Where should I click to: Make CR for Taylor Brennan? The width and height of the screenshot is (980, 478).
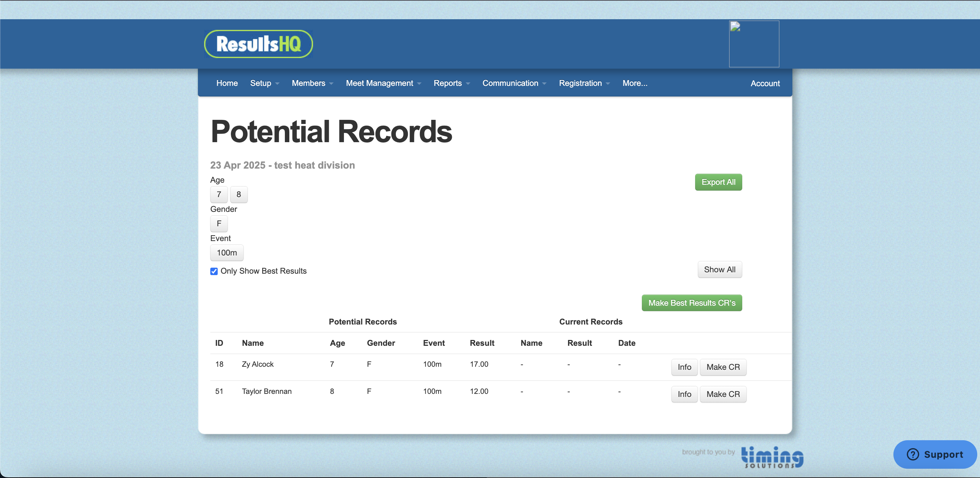click(x=723, y=394)
